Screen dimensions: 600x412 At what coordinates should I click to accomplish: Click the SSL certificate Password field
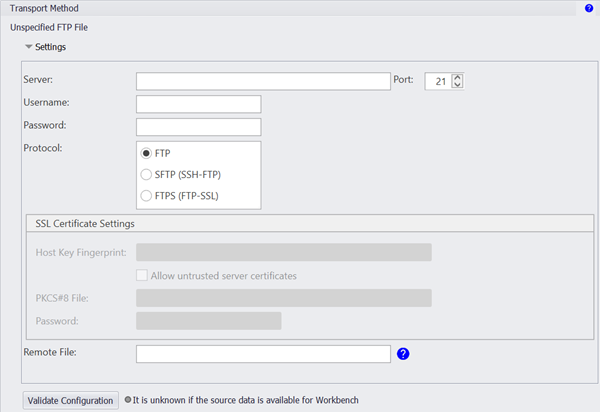tap(209, 321)
